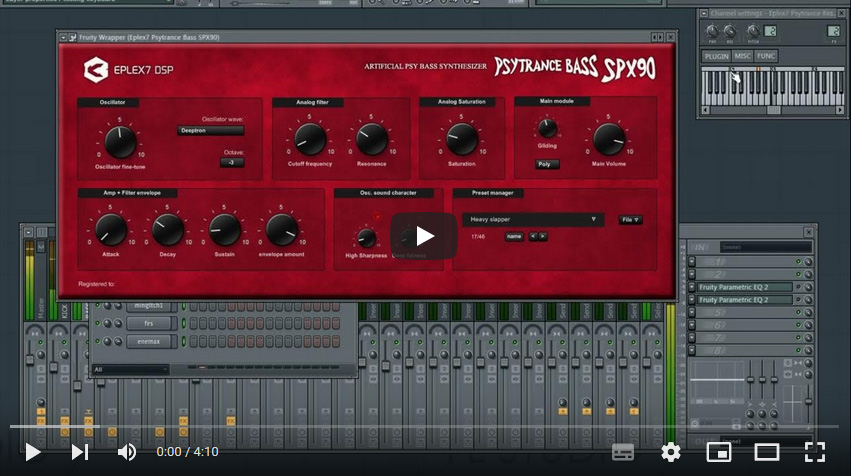Viewport: 851px width, 476px height.
Task: Select empty effect slot 5 in mixer
Action: click(744, 313)
